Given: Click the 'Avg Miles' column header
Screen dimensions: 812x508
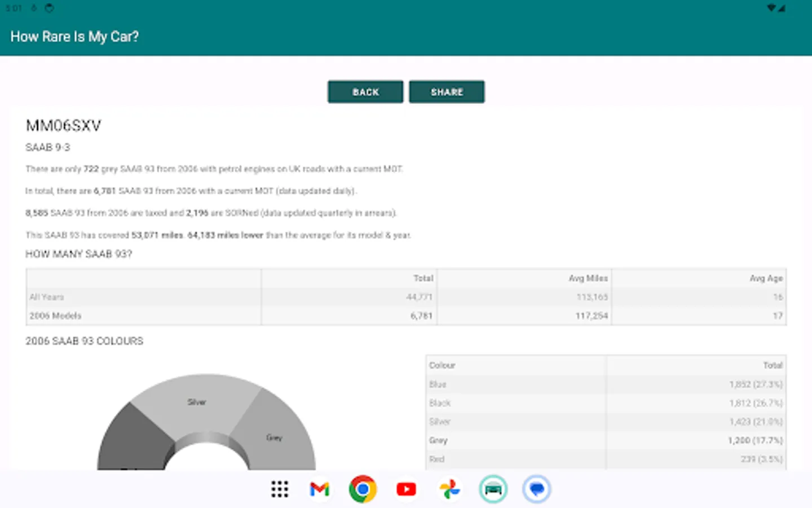Looking at the screenshot, I should [588, 278].
